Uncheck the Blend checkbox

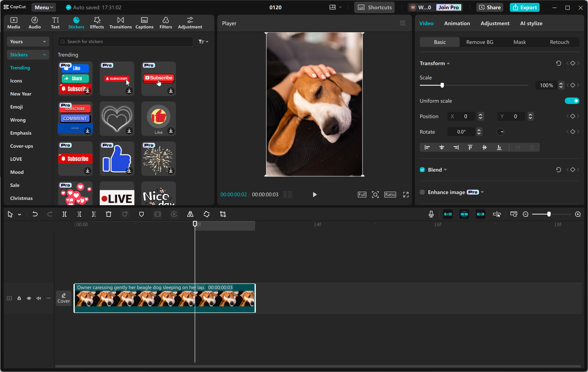(x=422, y=170)
